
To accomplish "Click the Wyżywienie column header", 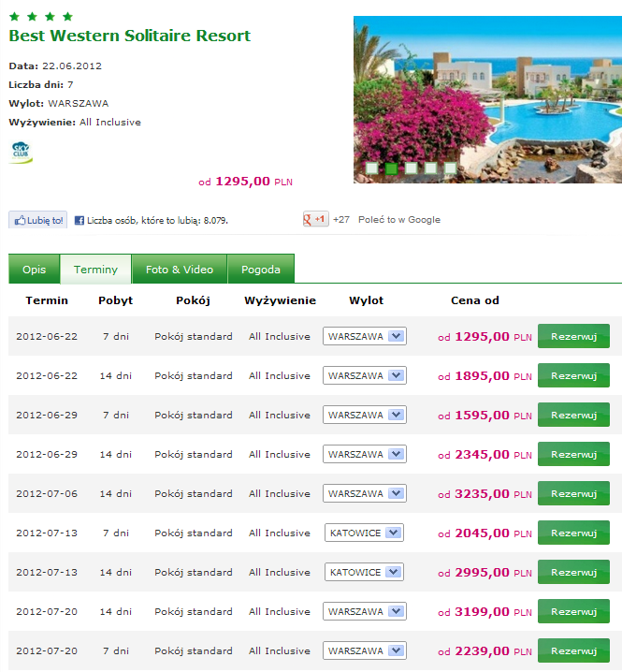I will click(x=281, y=300).
